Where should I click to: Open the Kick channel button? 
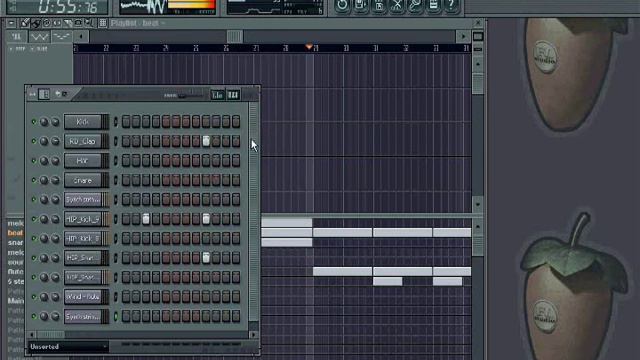(83, 122)
